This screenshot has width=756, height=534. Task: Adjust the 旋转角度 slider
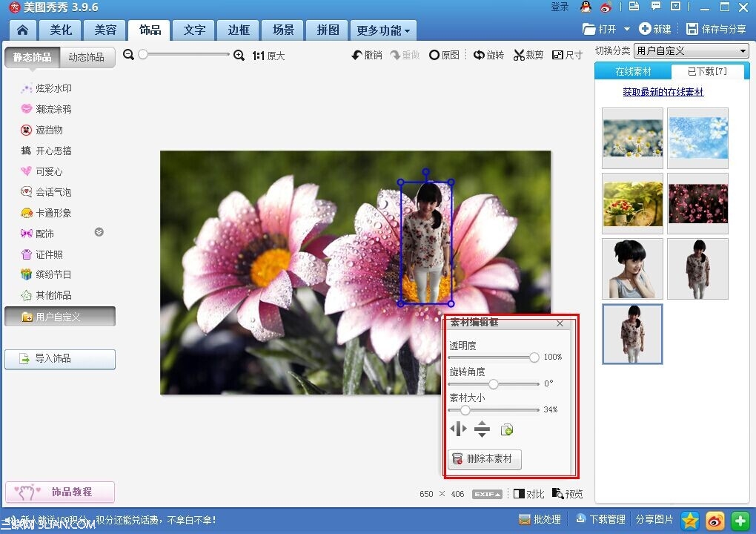pos(494,384)
